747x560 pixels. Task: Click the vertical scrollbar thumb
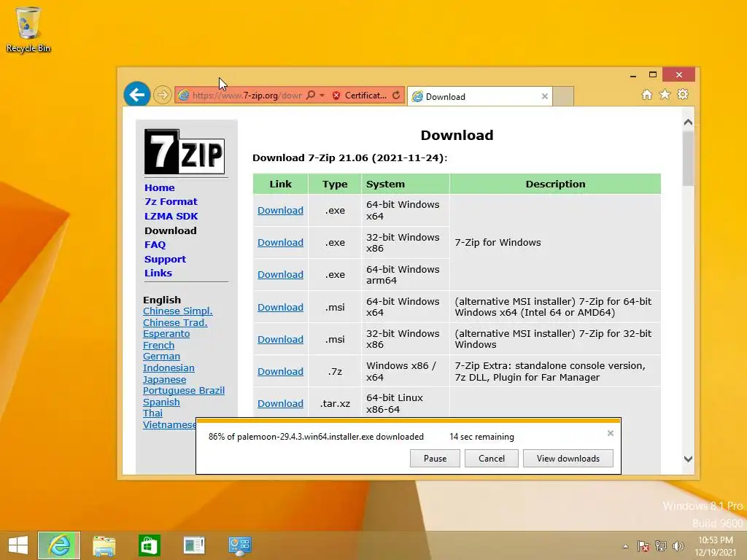[688, 158]
